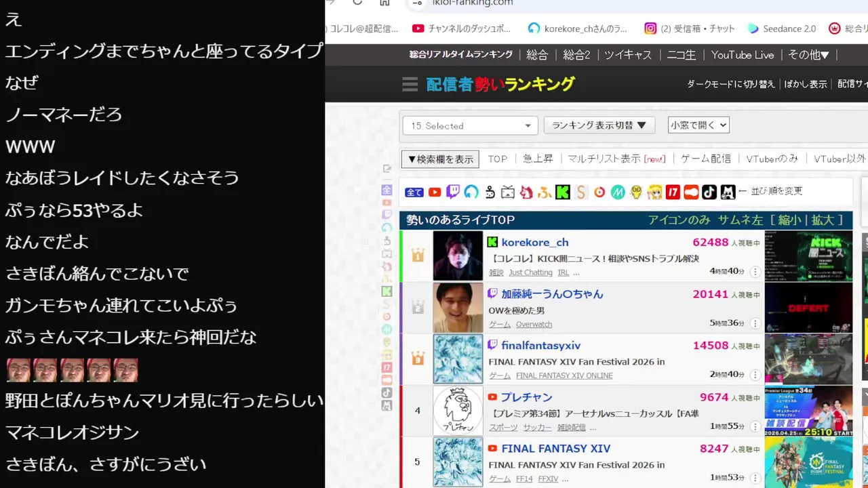Filter ranking by S platform icon
The width and height of the screenshot is (868, 488).
tap(581, 192)
